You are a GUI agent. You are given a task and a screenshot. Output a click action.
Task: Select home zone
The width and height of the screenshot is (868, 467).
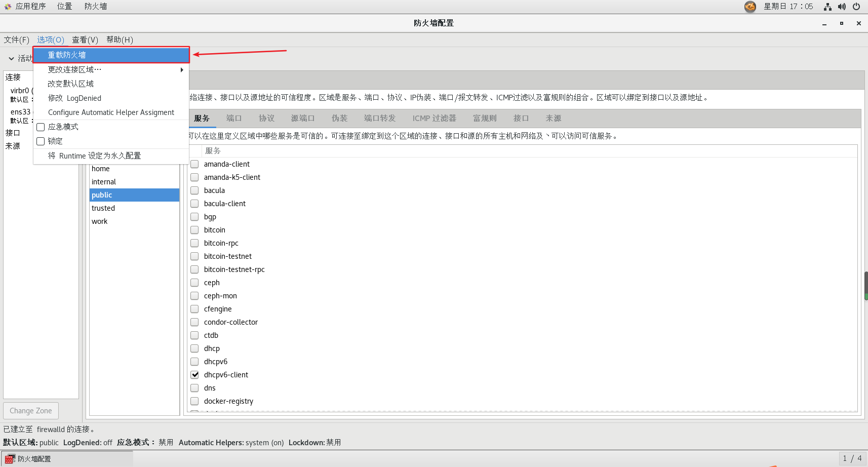[134, 169]
